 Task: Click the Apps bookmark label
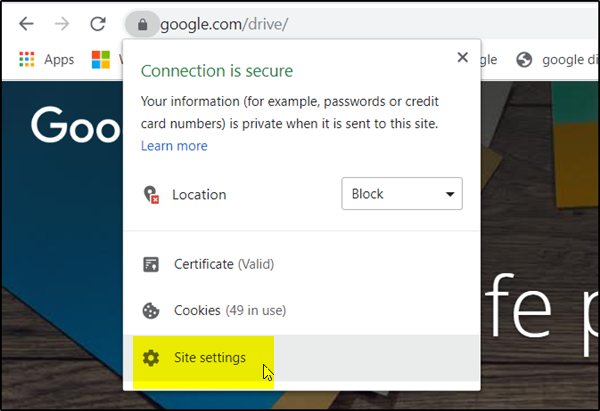(x=59, y=60)
